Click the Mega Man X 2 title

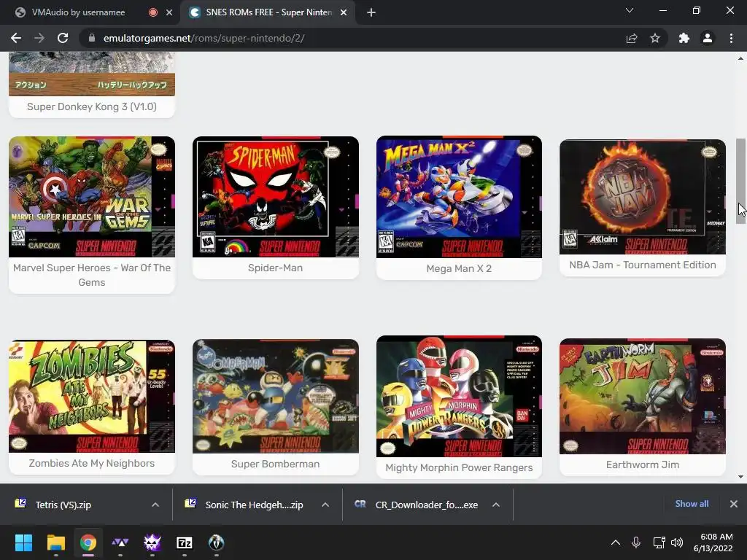(x=459, y=268)
